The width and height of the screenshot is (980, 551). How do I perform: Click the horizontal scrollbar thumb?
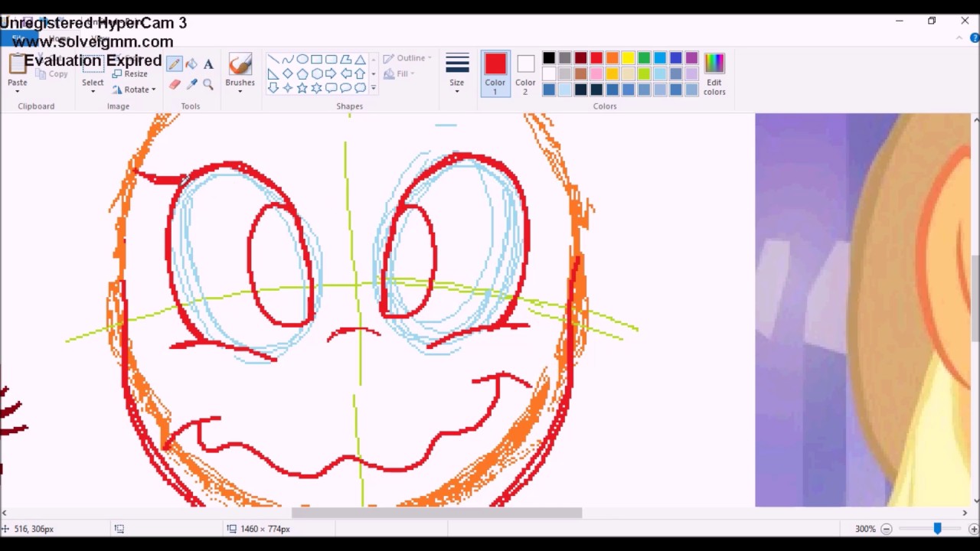point(436,513)
